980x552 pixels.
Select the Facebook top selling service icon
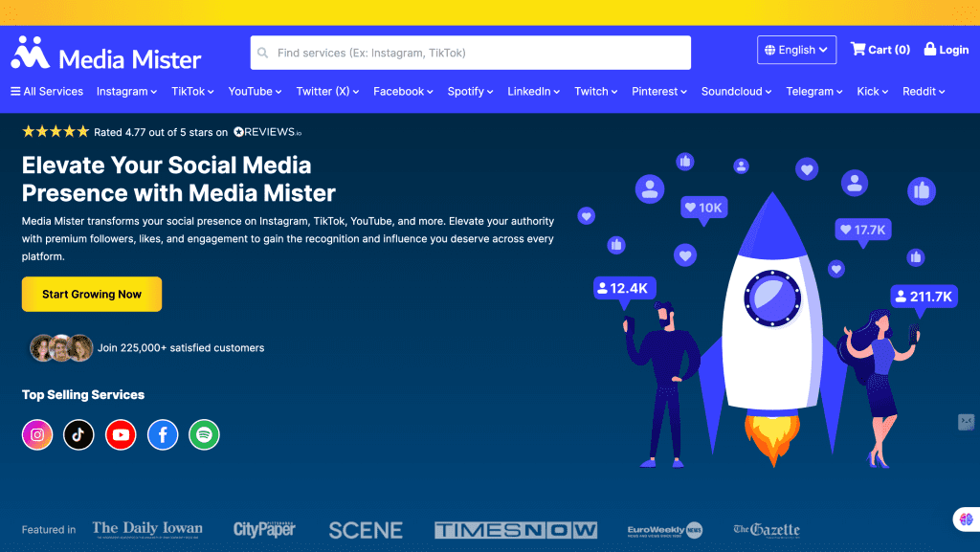163,435
